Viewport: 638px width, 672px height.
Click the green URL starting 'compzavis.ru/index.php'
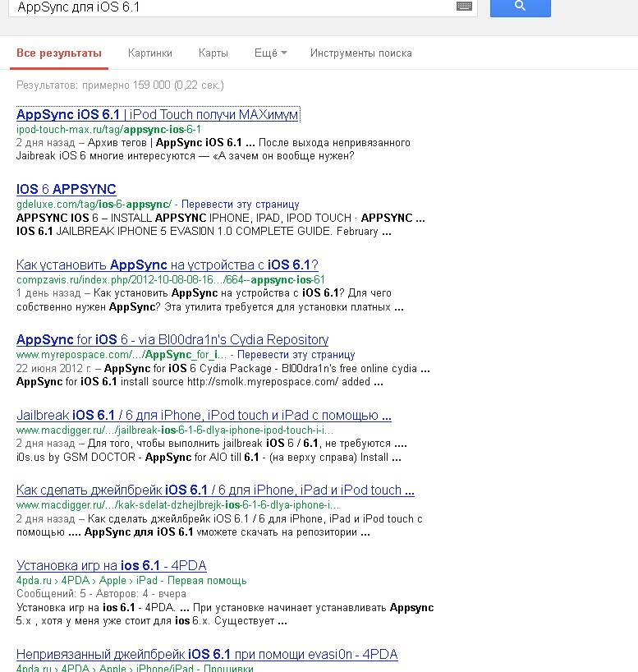point(171,280)
